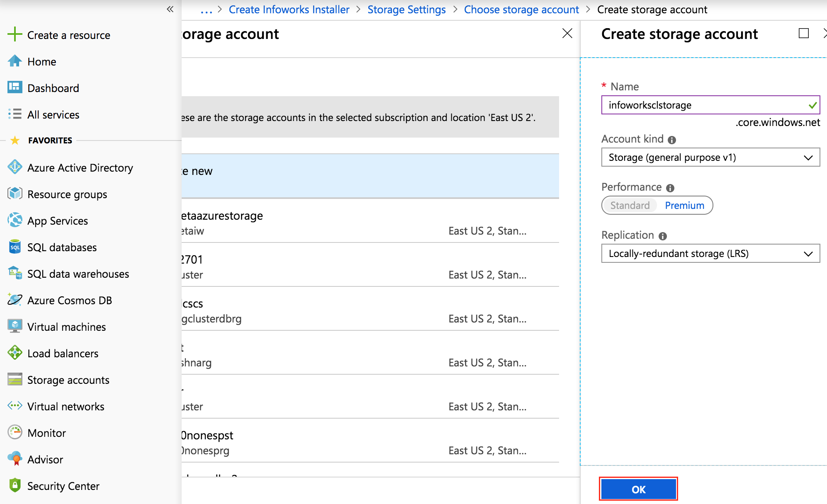
Task: Open Virtual machines in favorites
Action: 66,327
